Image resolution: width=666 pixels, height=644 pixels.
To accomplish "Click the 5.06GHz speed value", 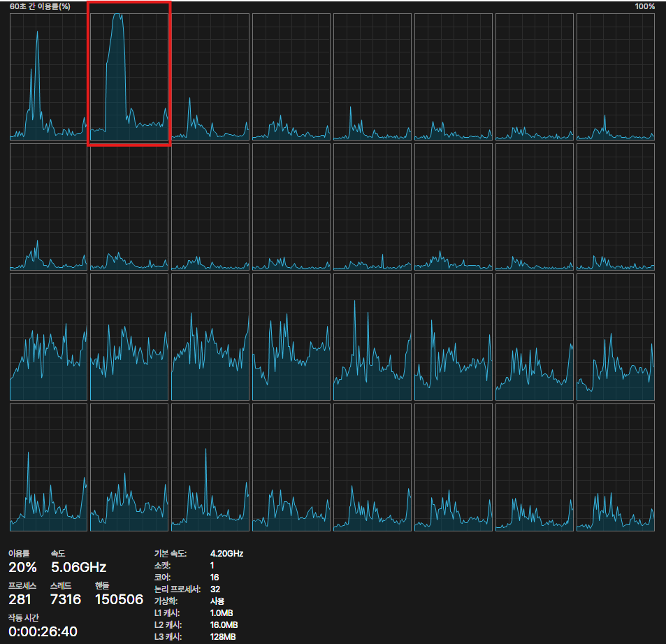I will 78,566.
